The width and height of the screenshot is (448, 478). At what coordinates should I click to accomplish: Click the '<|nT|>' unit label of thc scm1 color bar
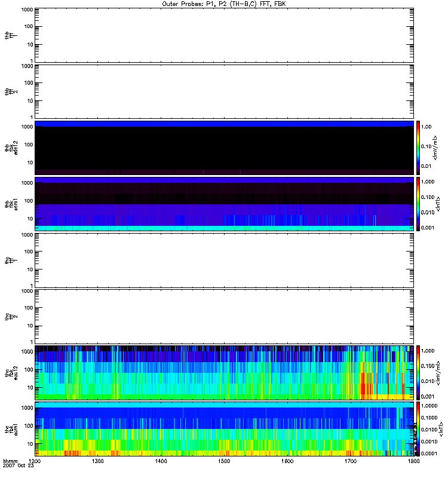pyautogui.click(x=441, y=429)
